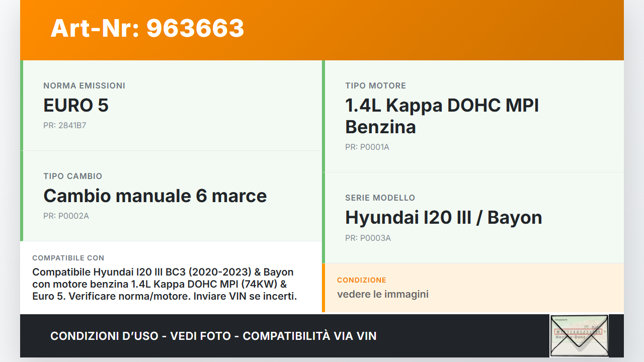The image size is (644, 362).
Task: Select Hyundai I20 III / Bayon value
Action: [443, 218]
